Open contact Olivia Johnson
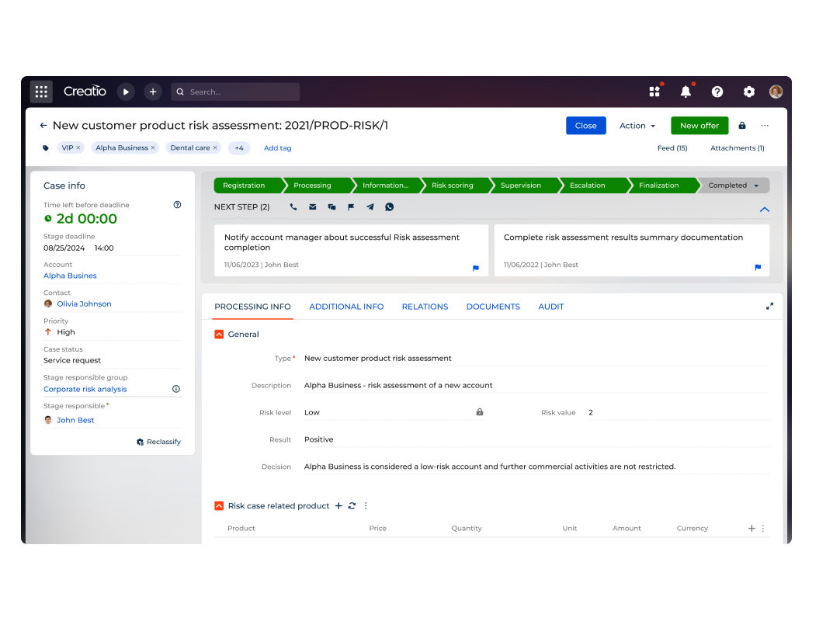Viewport: 840px width, 621px height. 84,304
